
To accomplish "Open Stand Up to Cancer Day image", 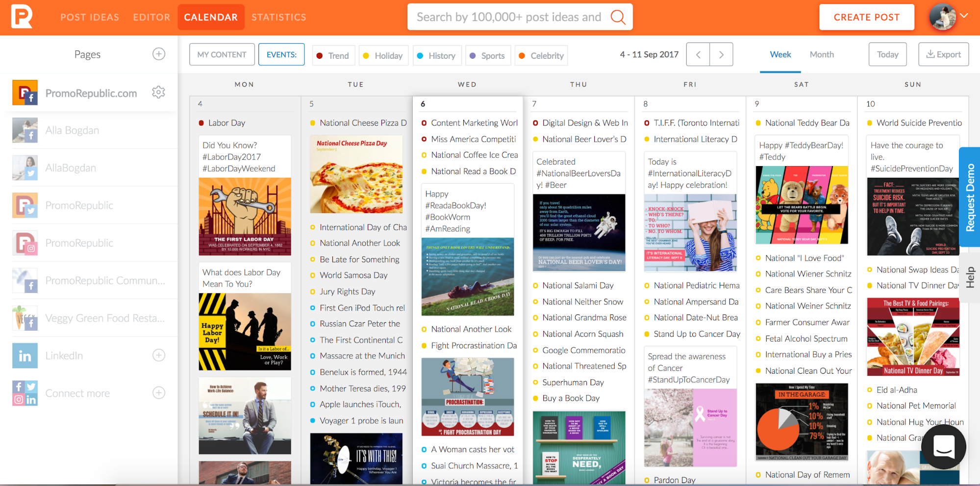I will tap(690, 428).
